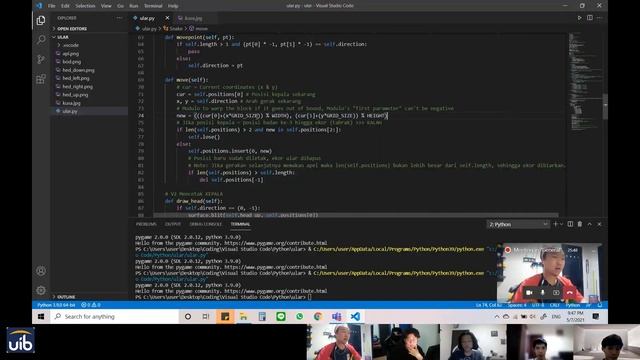Open More Actions ellipsis of the editor

[600, 18]
